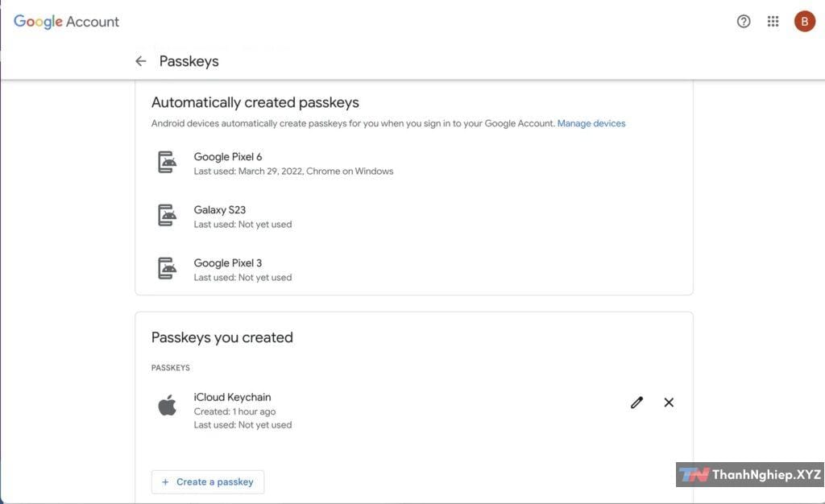The width and height of the screenshot is (825, 504).
Task: Open the Manage devices link
Action: (591, 123)
